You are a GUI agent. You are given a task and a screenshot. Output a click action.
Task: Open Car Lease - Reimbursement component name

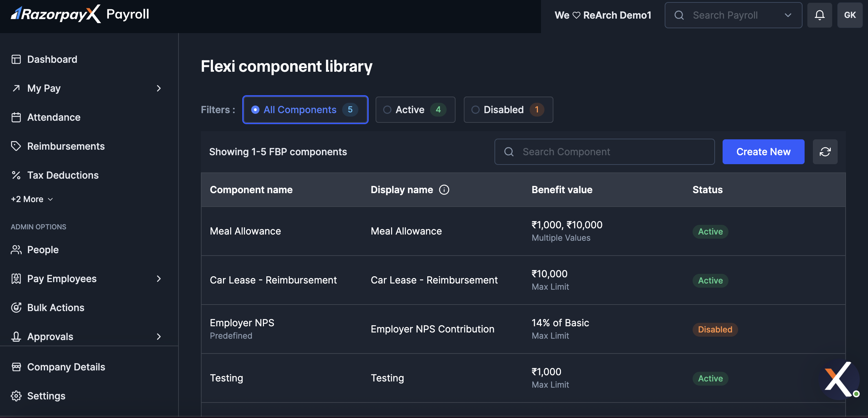(273, 280)
